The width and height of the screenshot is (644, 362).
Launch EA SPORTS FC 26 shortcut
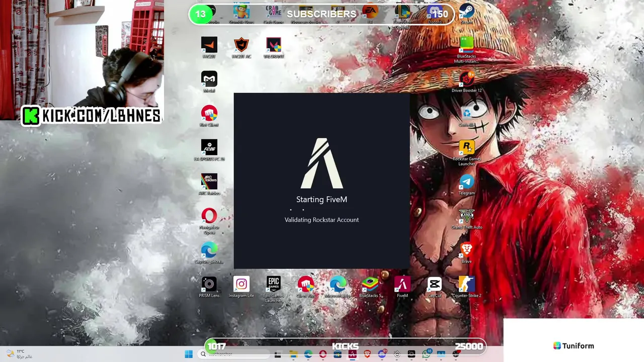click(209, 150)
